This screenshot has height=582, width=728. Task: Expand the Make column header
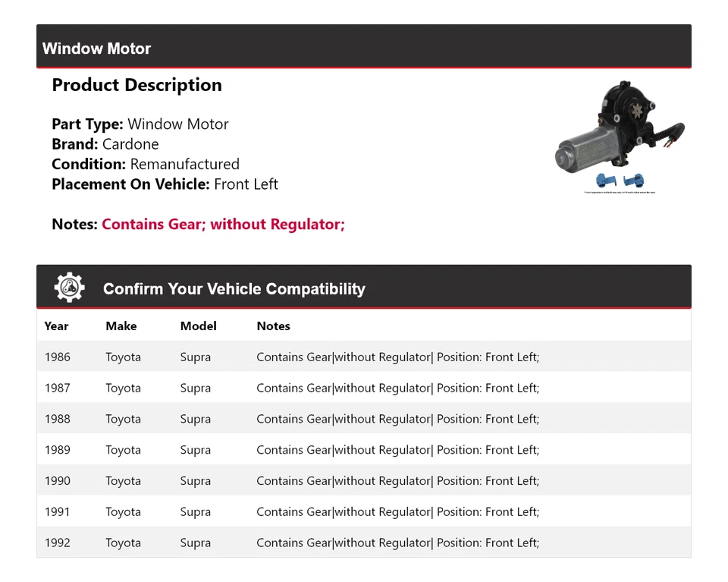point(121,326)
